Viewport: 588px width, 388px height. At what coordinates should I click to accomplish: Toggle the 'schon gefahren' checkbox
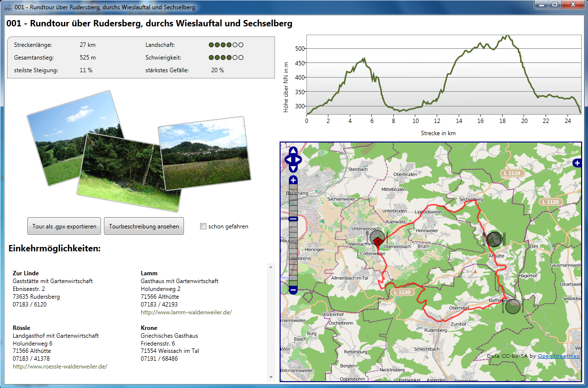pyautogui.click(x=203, y=226)
